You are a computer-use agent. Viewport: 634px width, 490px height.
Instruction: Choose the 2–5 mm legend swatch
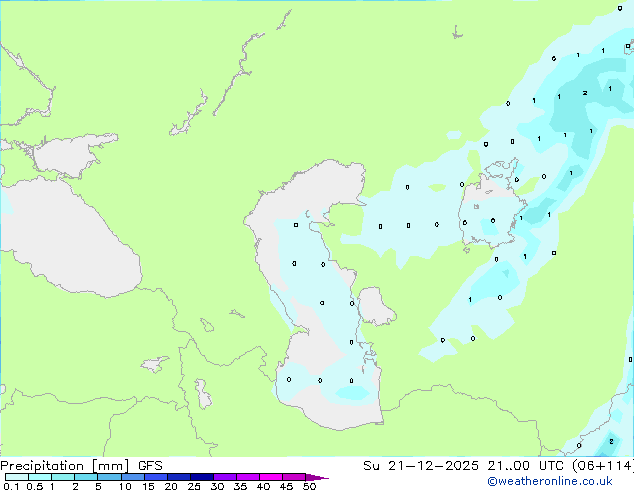pyautogui.click(x=86, y=477)
